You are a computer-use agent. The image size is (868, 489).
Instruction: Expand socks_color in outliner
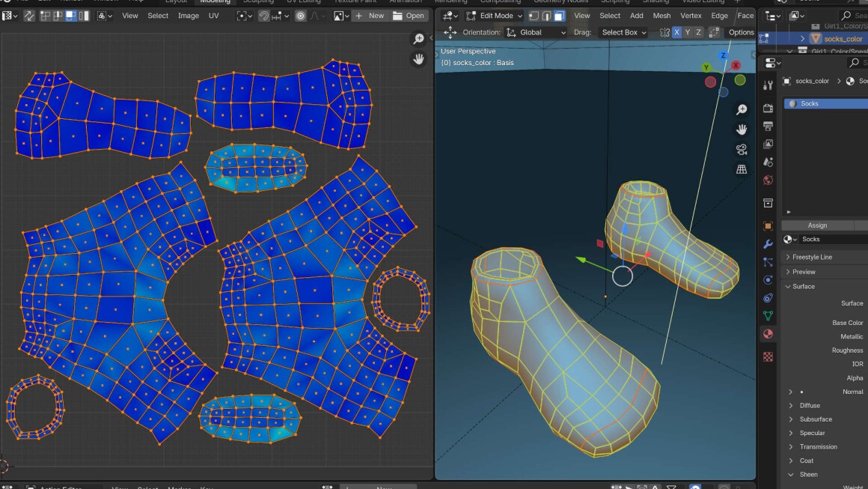point(802,39)
